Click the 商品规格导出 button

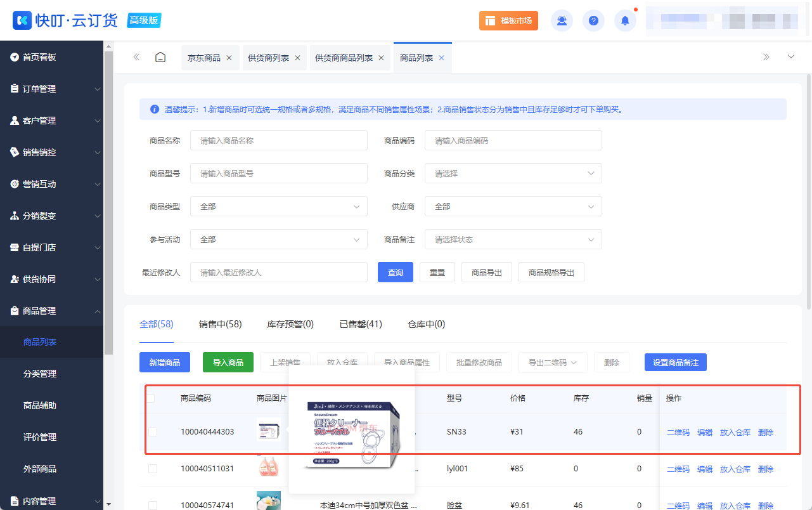coord(551,272)
